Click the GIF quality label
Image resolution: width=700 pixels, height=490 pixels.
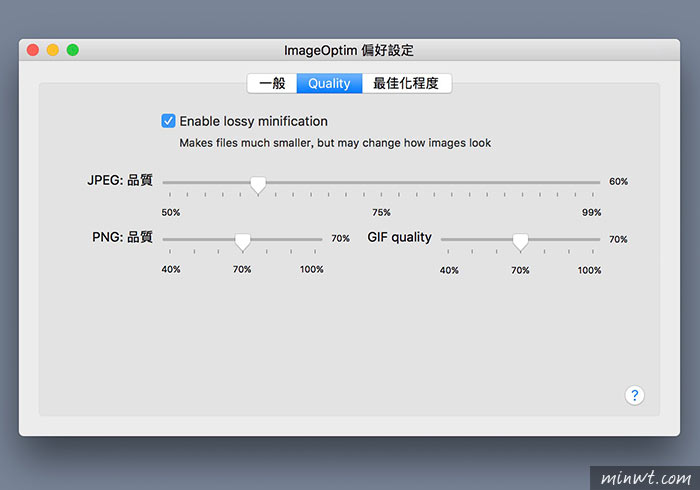pos(400,237)
